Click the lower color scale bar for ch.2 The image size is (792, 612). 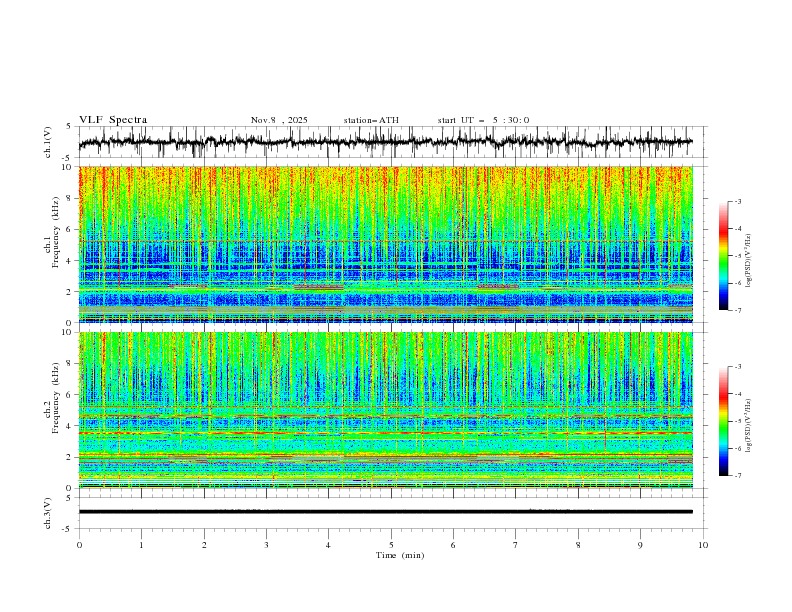(x=723, y=421)
